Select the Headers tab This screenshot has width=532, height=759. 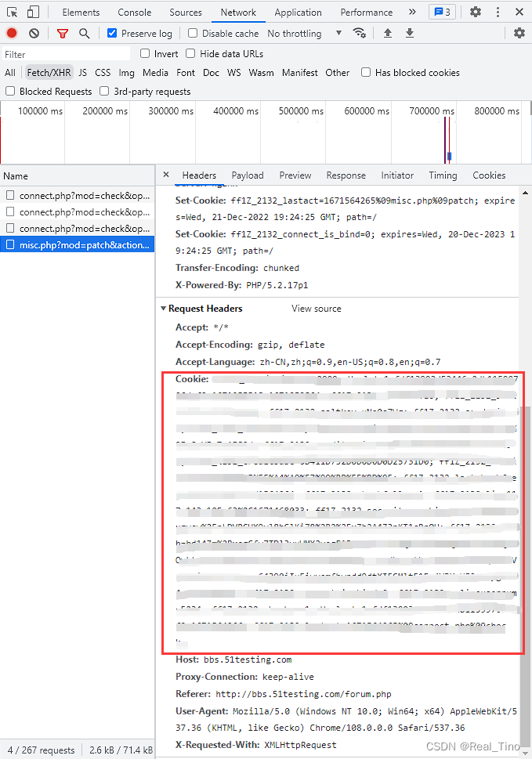click(199, 175)
